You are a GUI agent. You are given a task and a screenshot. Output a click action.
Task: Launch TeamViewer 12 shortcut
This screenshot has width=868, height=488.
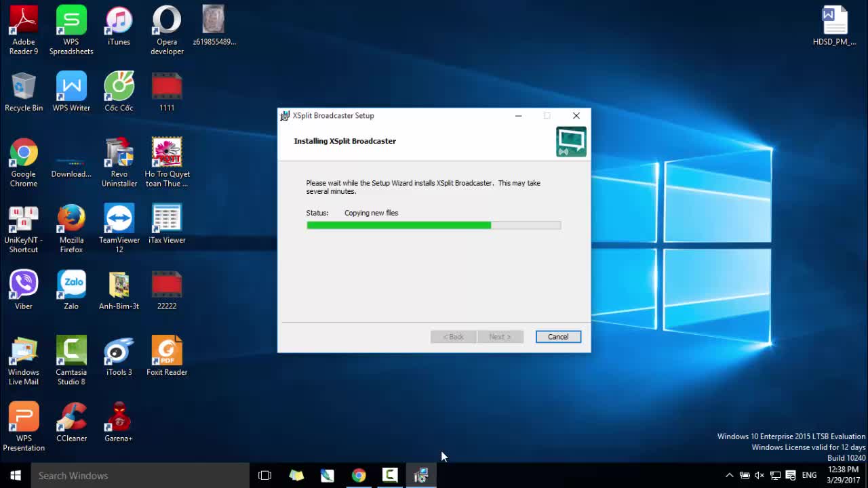click(x=119, y=229)
